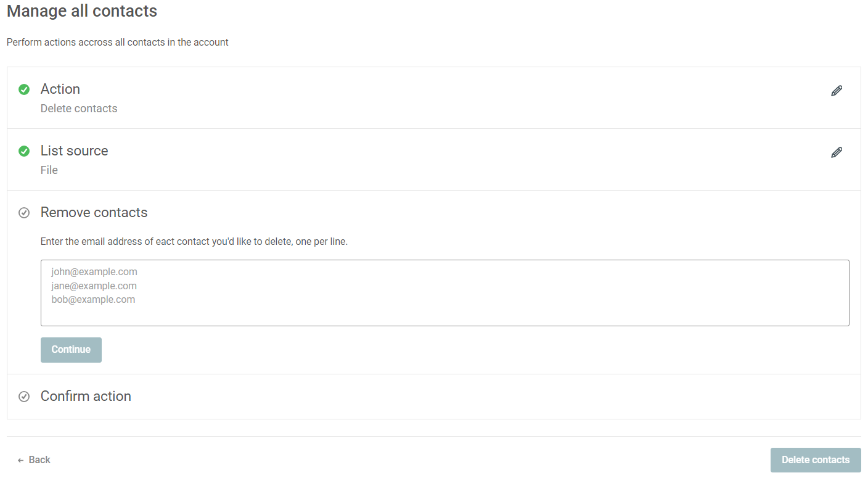Edit the Action step with pencil icon
Image resolution: width=868 pixels, height=478 pixels.
[836, 91]
